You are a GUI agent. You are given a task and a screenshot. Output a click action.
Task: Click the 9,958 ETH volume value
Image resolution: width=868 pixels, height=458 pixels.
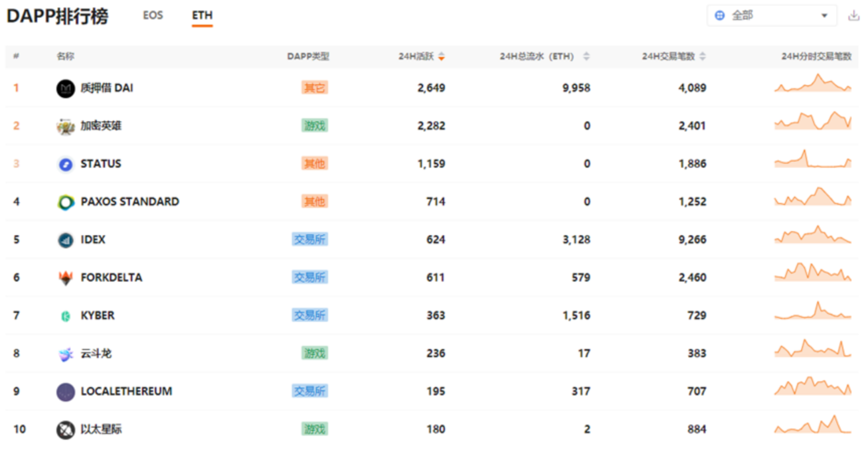576,88
